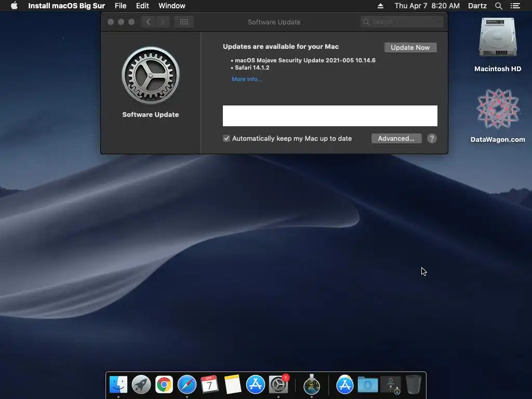Open Google Chrome from the Dock
Viewport: 532px width, 399px height.
tap(164, 385)
